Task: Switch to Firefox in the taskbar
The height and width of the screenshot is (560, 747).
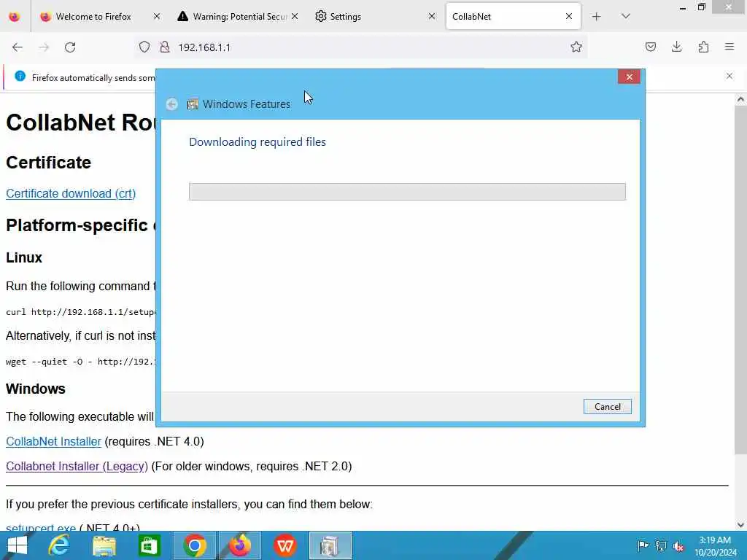Action: (239, 545)
